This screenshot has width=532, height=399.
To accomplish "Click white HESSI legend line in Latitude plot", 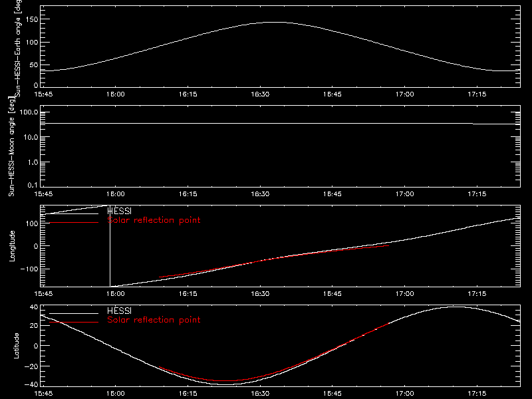I will click(x=74, y=313).
